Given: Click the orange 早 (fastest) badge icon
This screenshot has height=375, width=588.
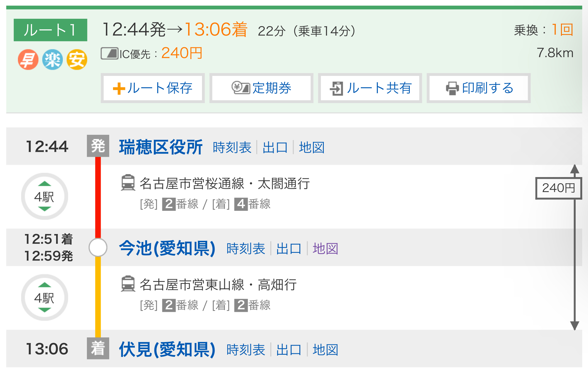Looking at the screenshot, I should (28, 60).
